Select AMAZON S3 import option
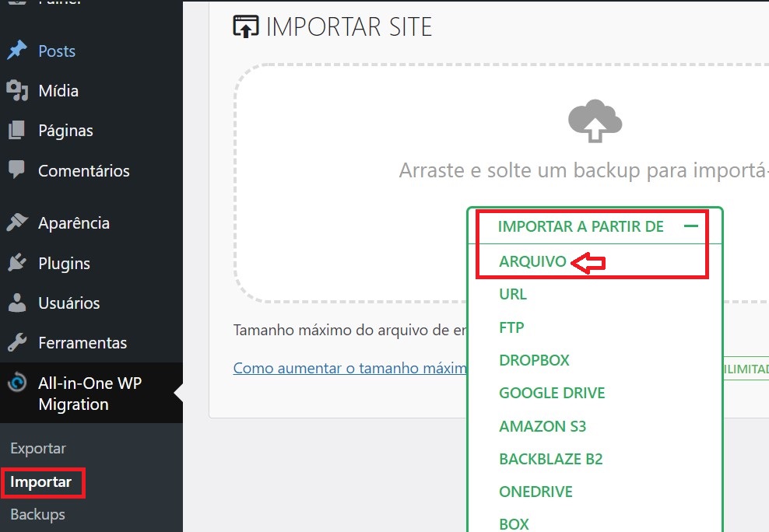 coord(543,426)
